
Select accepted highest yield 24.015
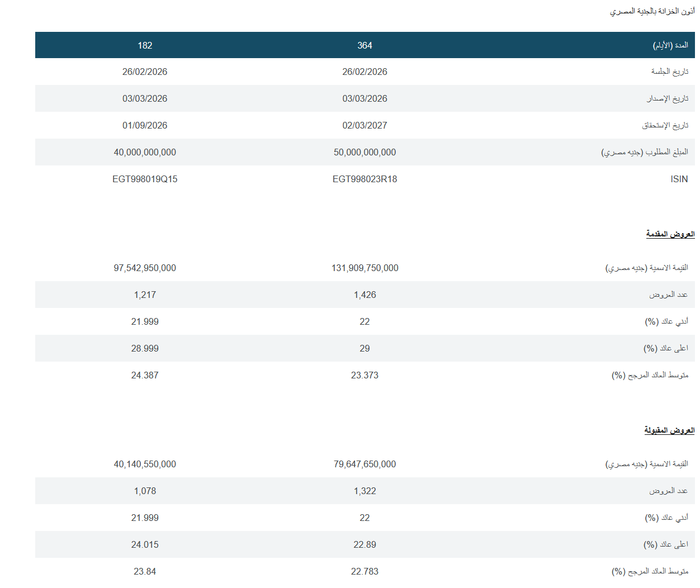point(145,544)
